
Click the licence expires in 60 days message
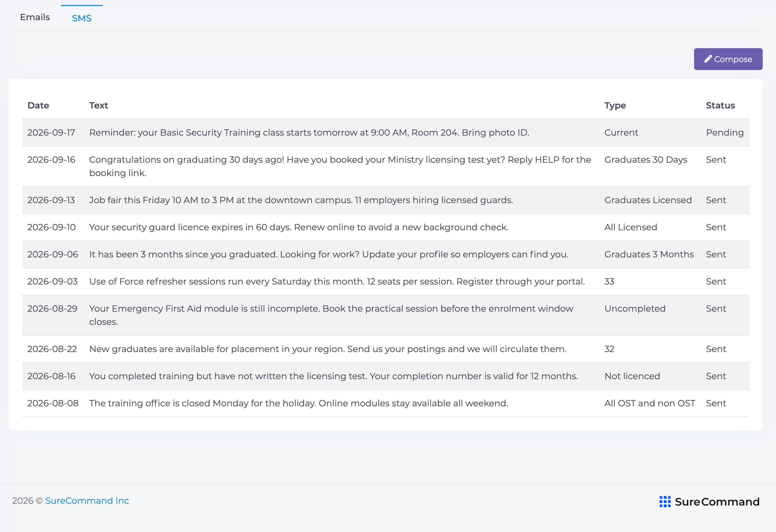coord(299,227)
